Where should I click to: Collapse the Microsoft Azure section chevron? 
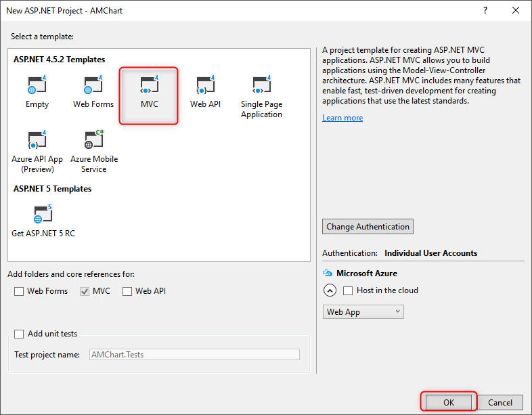330,290
